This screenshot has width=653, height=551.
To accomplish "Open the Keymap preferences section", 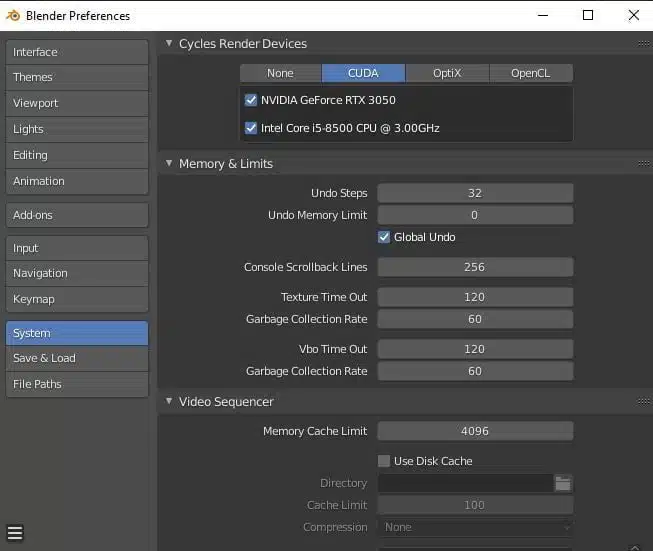I will [x=77, y=299].
